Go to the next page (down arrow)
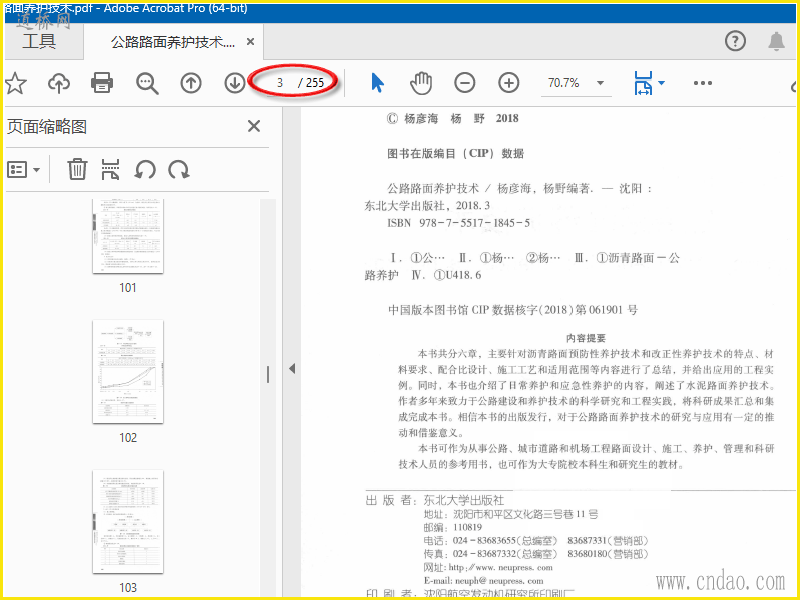 235,83
